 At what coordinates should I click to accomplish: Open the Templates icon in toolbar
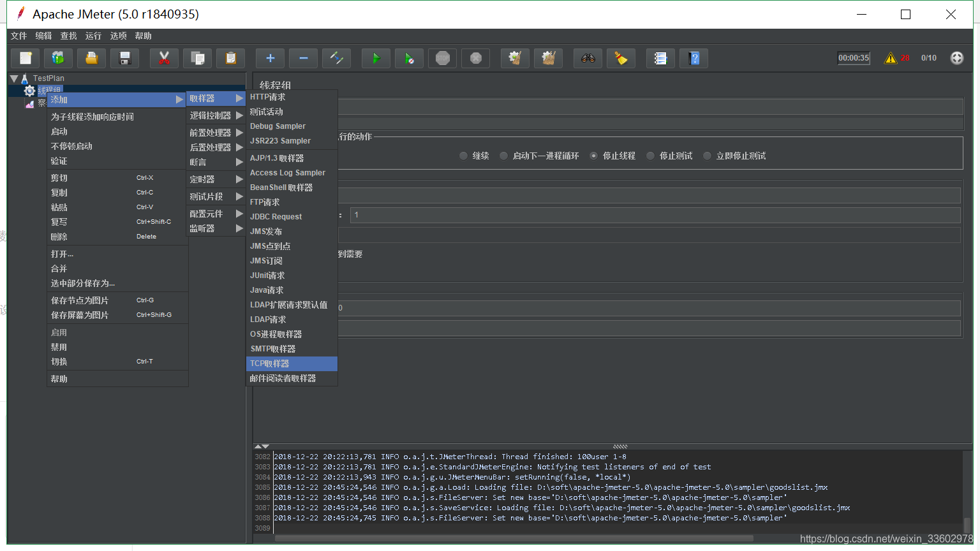58,58
